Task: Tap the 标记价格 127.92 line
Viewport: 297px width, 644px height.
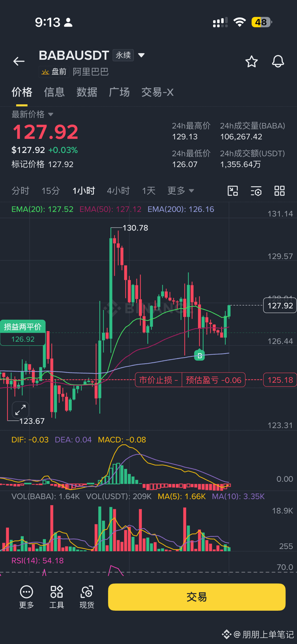Action: pyautogui.click(x=42, y=164)
